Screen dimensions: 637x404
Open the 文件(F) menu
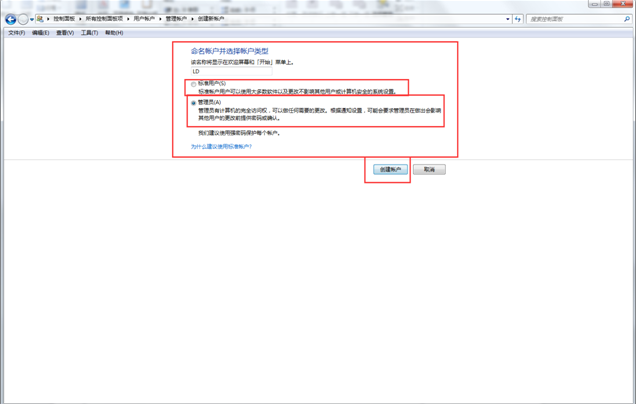[x=17, y=33]
